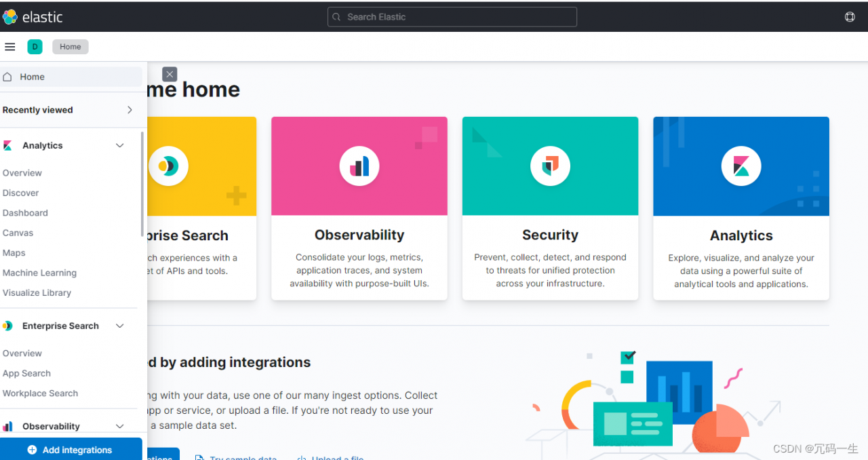Viewport: 868px width, 460px height.
Task: Collapse the Analytics section chevron
Action: tap(120, 145)
